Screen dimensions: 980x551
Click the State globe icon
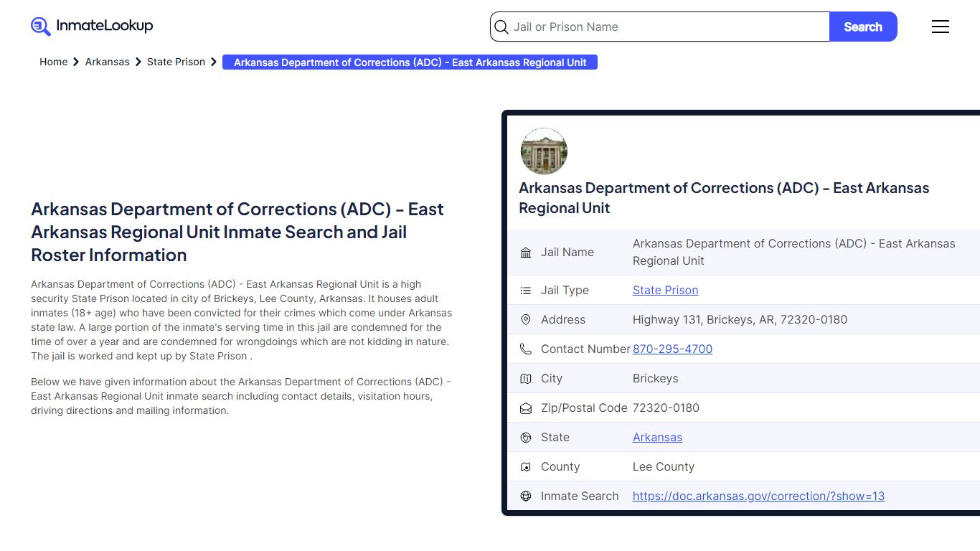[526, 438]
